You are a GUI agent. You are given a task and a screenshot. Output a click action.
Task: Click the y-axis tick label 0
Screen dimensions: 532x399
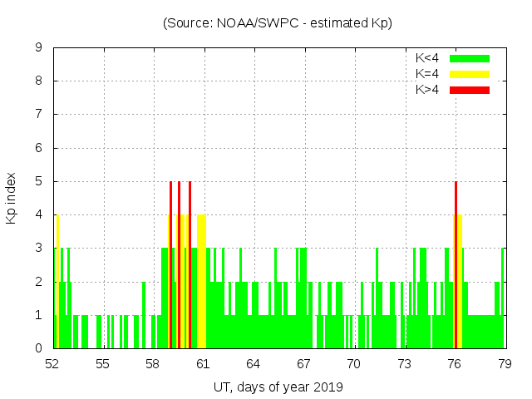(x=39, y=348)
